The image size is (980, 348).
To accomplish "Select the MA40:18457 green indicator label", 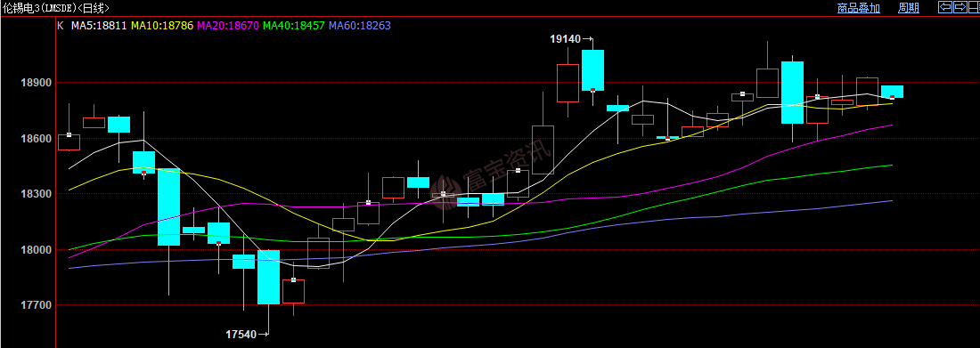I will click(x=294, y=26).
